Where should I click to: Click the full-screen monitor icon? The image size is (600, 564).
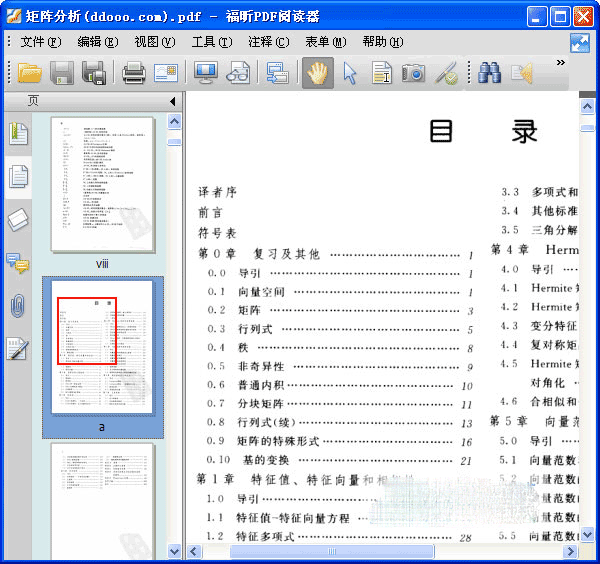206,73
